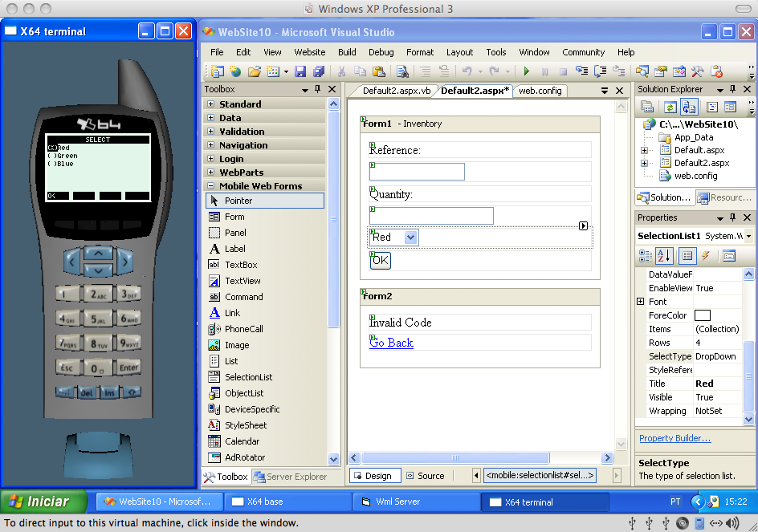Viewport: 758px width, 532px height.
Task: Expand the Login toolbox section
Action: tap(210, 159)
